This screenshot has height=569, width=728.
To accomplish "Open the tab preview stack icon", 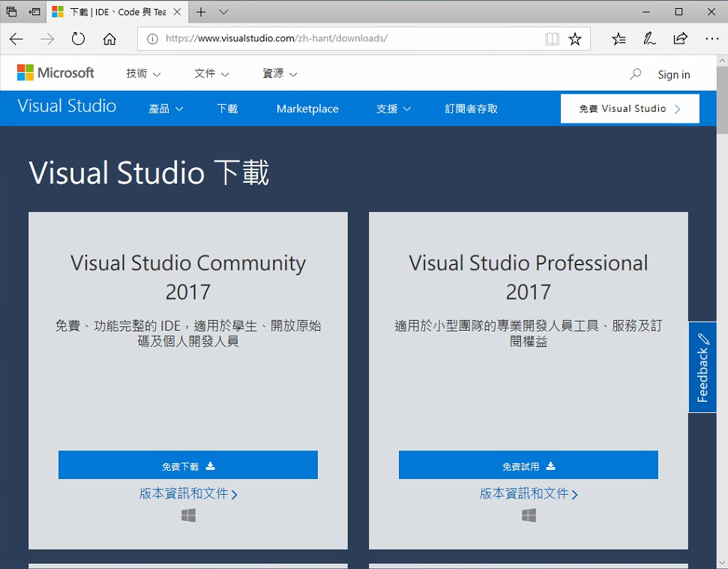I will click(11, 11).
